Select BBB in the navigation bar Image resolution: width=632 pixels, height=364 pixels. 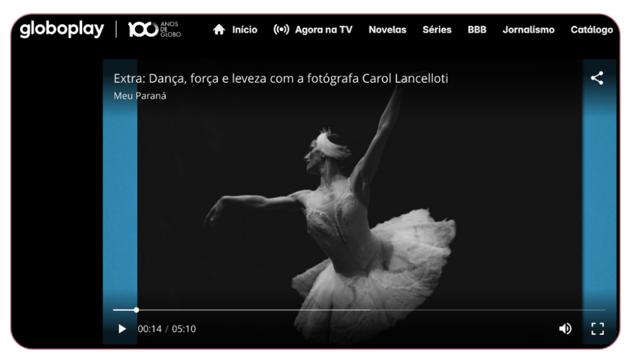click(x=477, y=30)
